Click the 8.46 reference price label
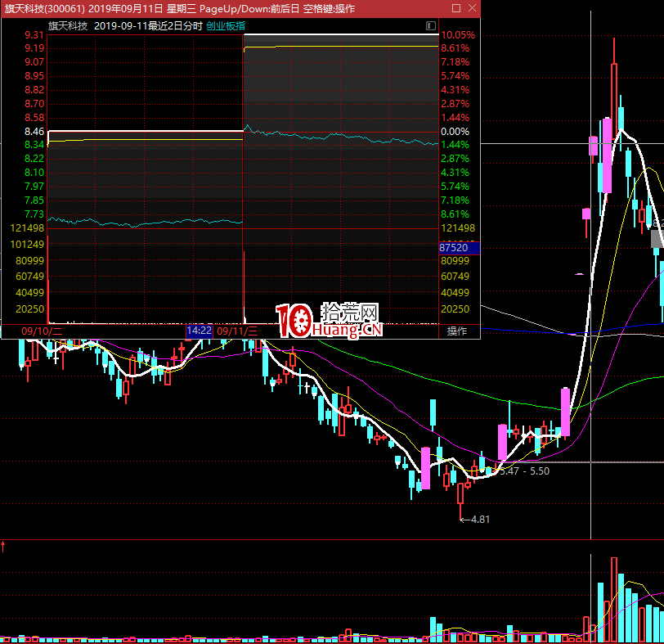The width and height of the screenshot is (664, 644). click(34, 132)
